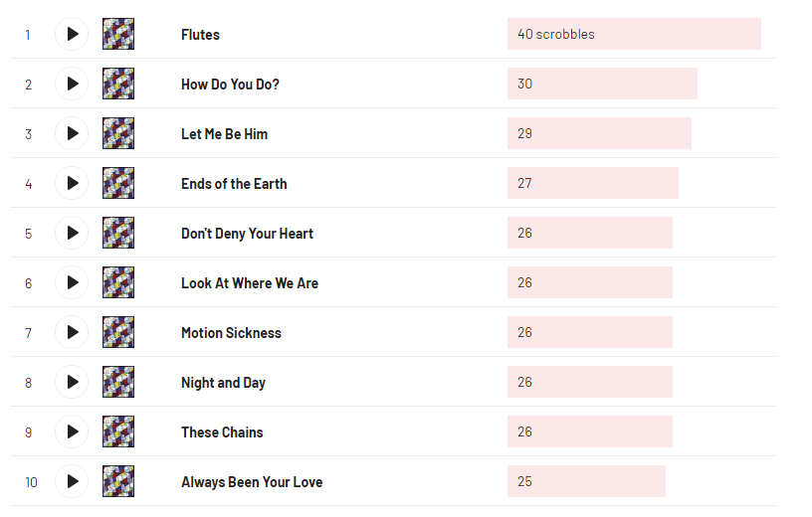
Task: Hit play on Motion Sickness
Action: pos(72,332)
